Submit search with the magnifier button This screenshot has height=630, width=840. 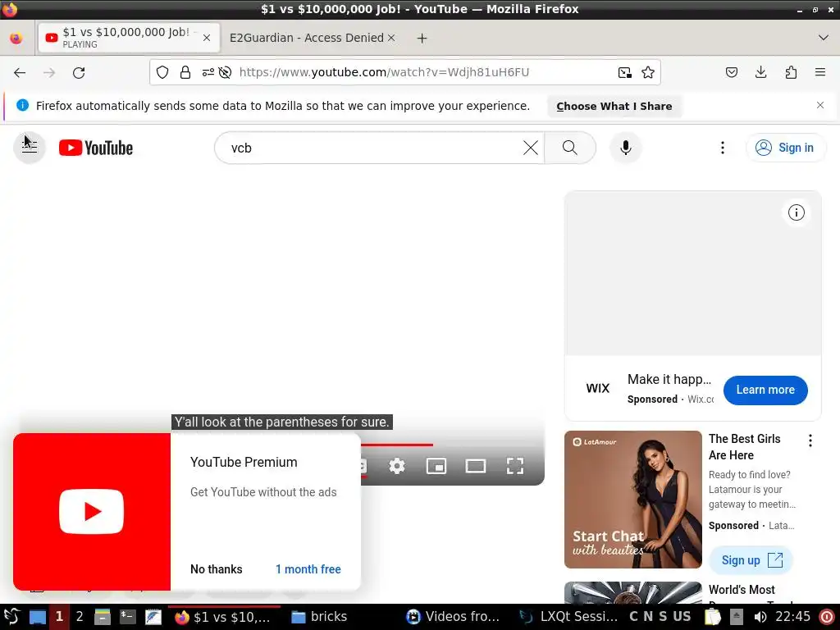pyautogui.click(x=570, y=148)
